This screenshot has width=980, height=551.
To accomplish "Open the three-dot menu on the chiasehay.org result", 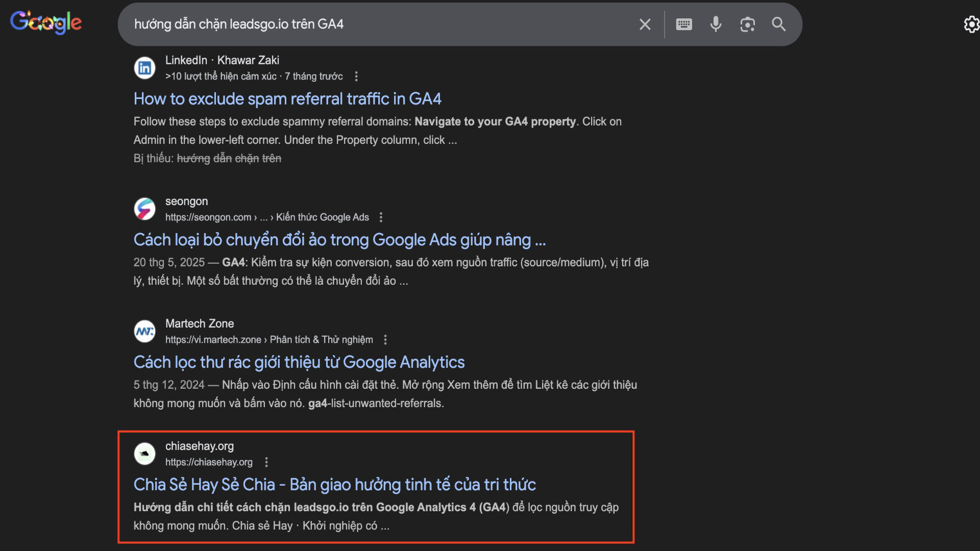I will tap(266, 462).
